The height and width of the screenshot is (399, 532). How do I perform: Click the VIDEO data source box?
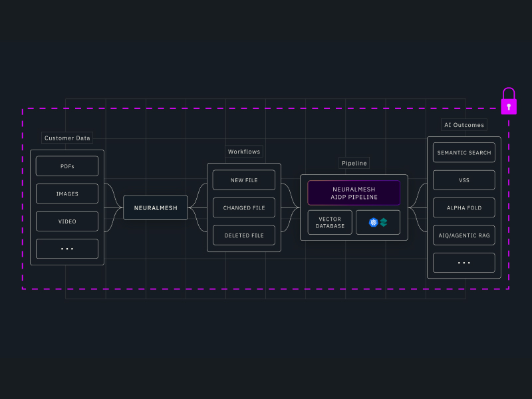click(x=67, y=221)
